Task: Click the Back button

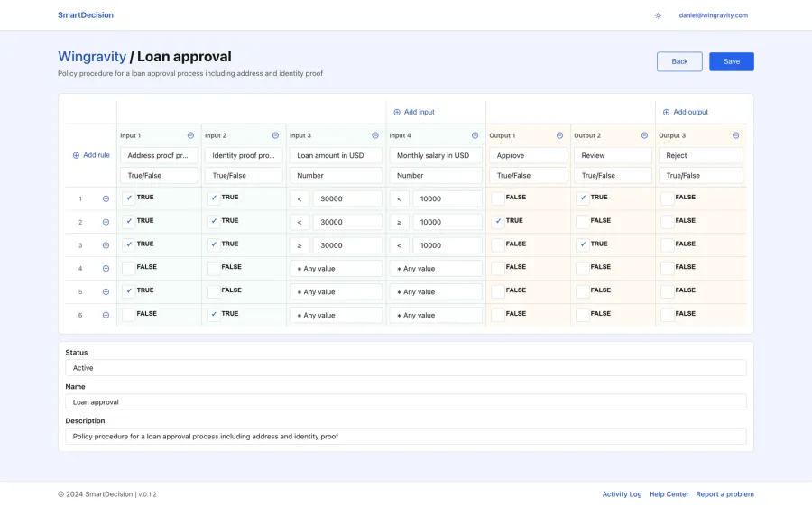Action: pyautogui.click(x=679, y=61)
